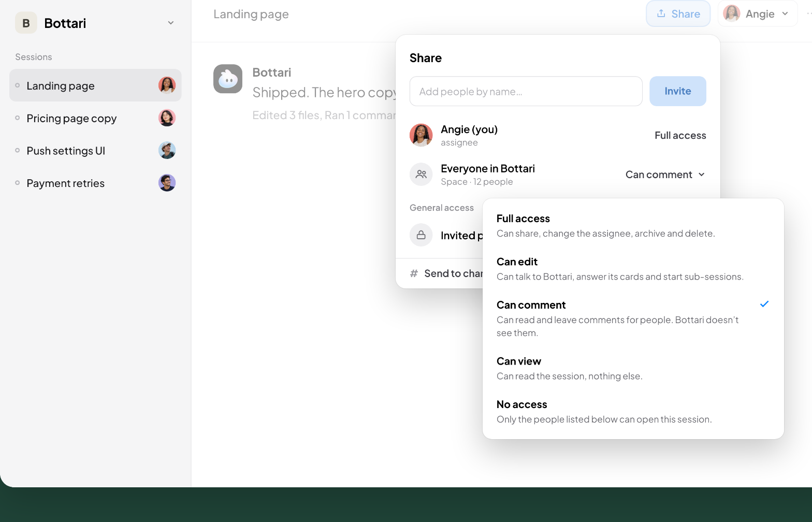Select the Full access permission option
Screen dimensions: 812x522
(633, 226)
